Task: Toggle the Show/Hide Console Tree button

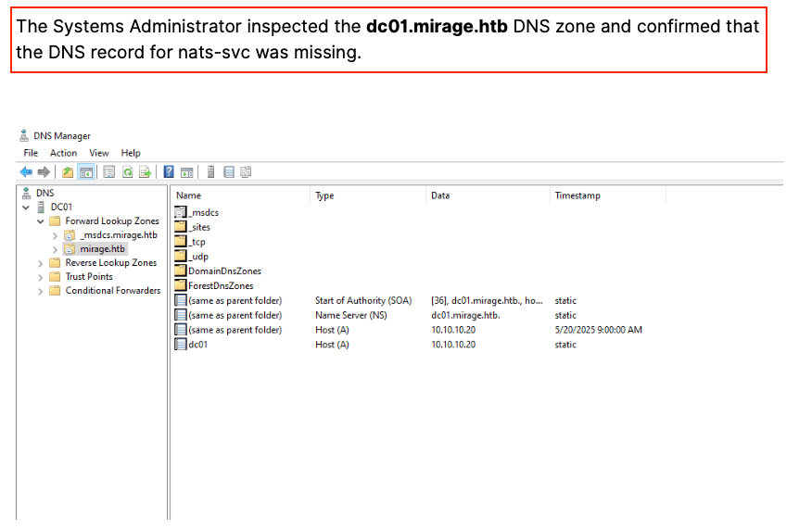Action: click(x=85, y=171)
